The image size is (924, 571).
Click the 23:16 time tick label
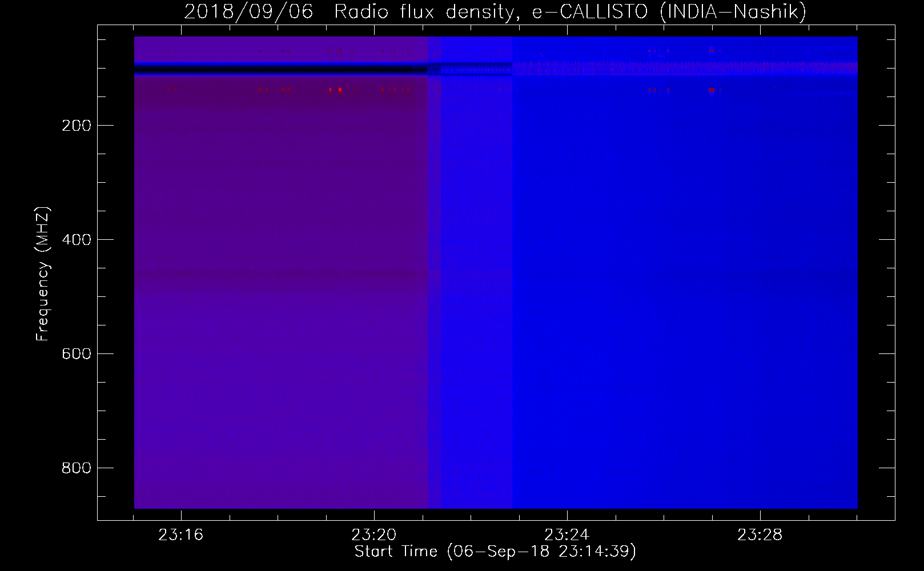click(181, 535)
